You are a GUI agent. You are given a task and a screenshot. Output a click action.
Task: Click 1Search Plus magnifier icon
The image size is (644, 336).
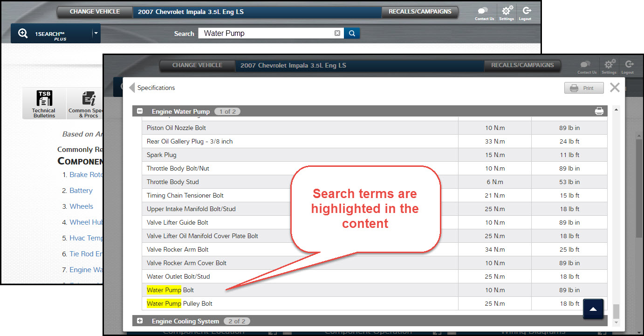[x=23, y=34]
